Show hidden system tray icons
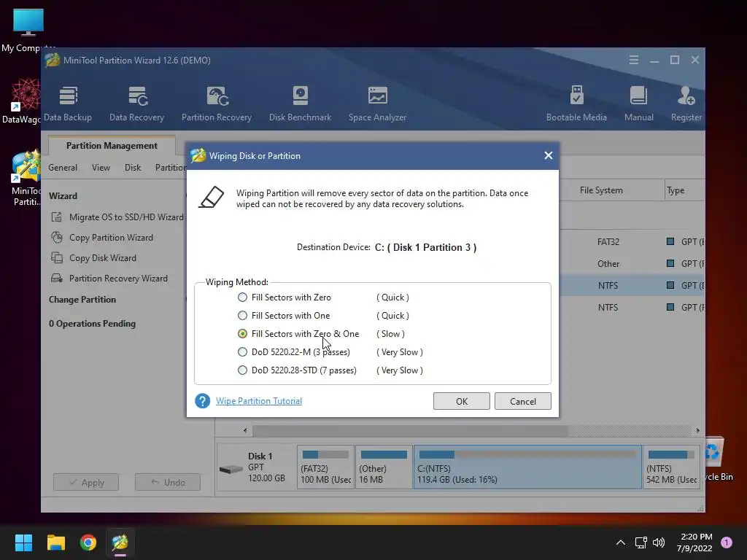 620,542
